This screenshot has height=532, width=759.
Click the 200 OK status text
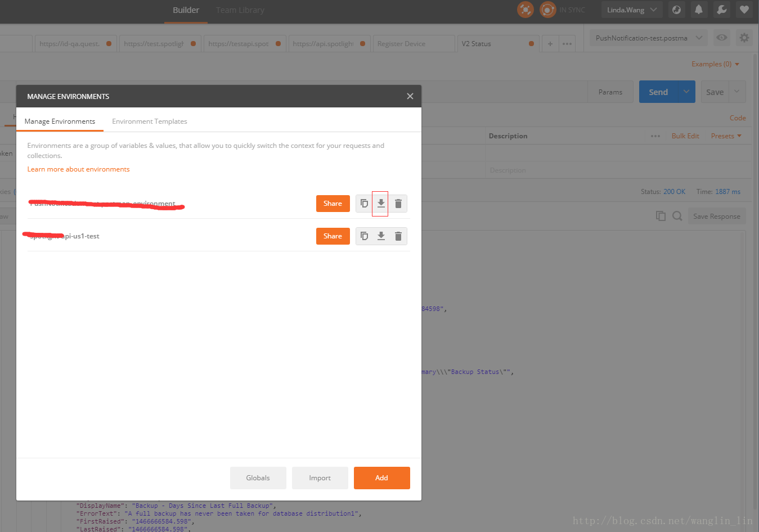pyautogui.click(x=674, y=192)
